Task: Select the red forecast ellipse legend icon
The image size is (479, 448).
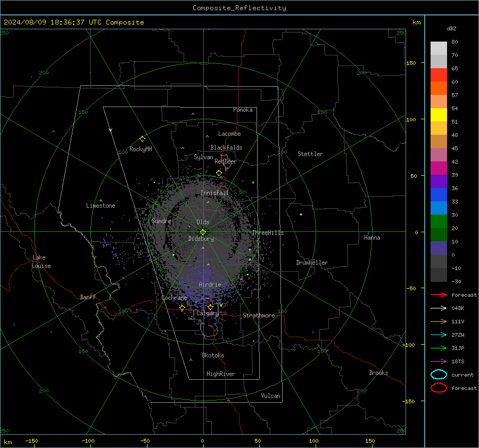Action: tap(439, 388)
